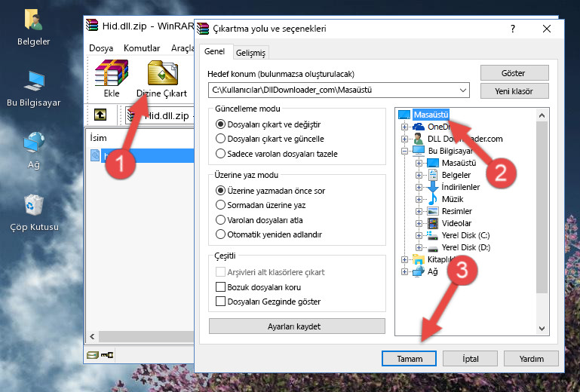Expand İndirilenler node in folder tree

point(419,187)
